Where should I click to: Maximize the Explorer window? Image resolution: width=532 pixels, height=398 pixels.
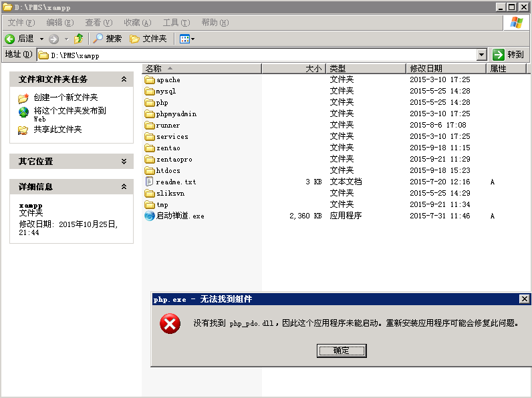(512, 7)
